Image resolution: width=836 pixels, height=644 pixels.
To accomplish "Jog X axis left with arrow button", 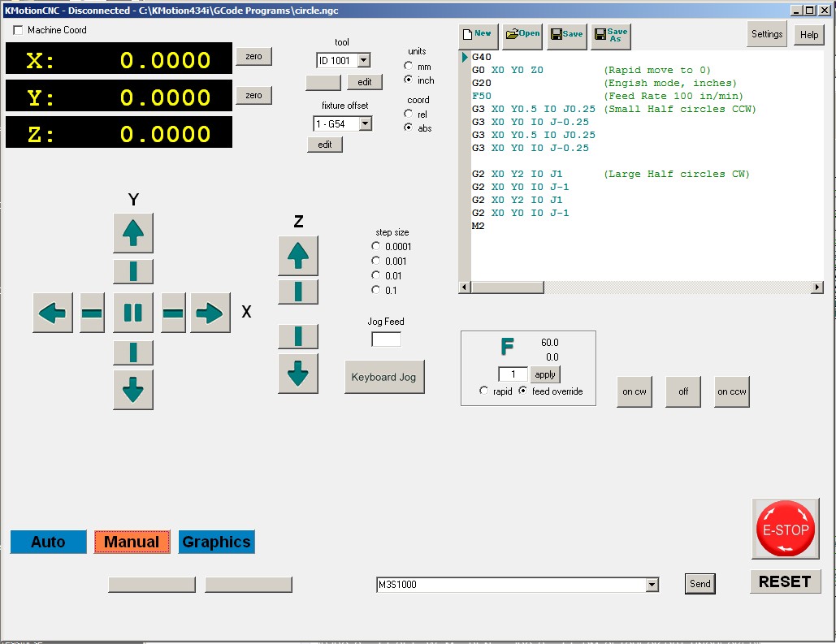I will pos(53,313).
